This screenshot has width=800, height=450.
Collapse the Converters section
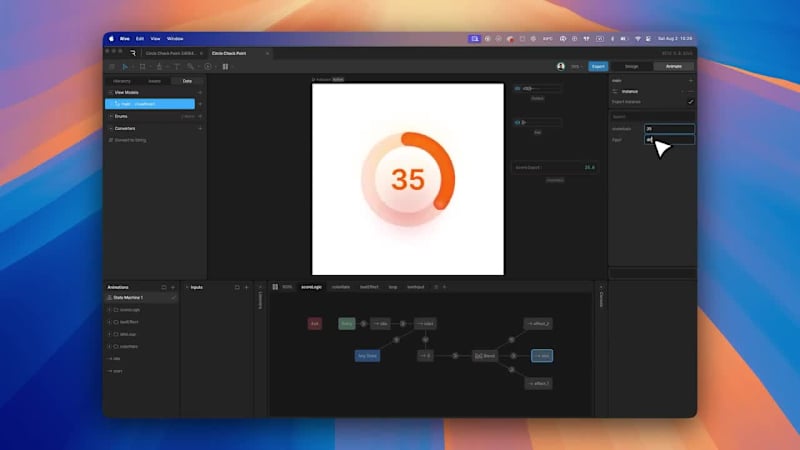(x=111, y=129)
